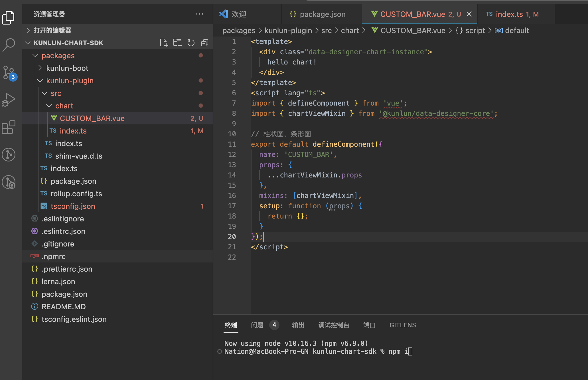Collapse the chart folder

tap(117, 106)
